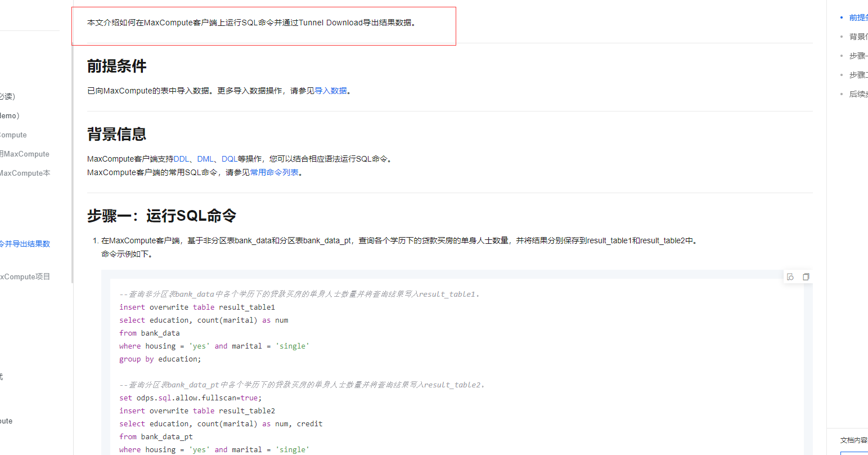The height and width of the screenshot is (455, 868).
Task: Follow the DML link
Action: coord(205,159)
